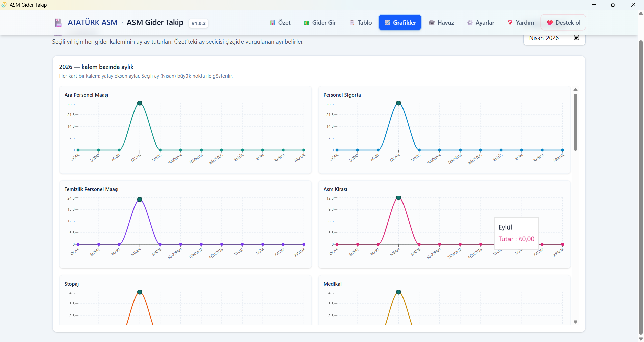Open the Özet tab
644x342 pixels.
pos(280,23)
